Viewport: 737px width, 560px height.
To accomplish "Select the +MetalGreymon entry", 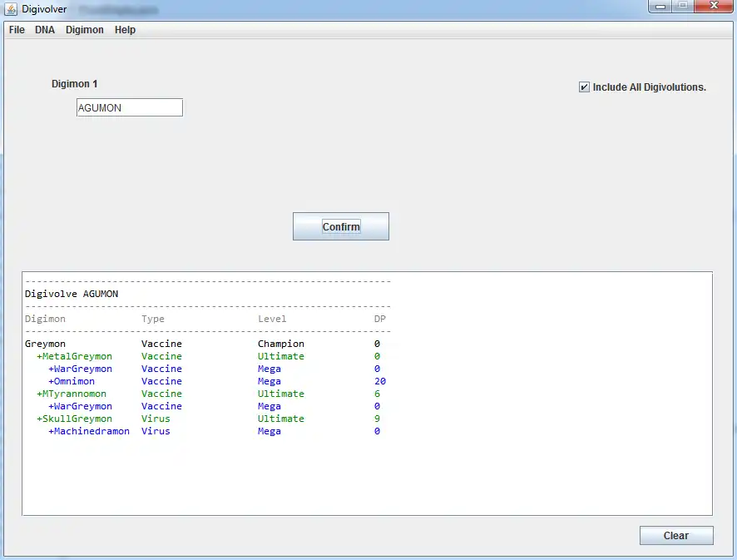I will pos(74,356).
